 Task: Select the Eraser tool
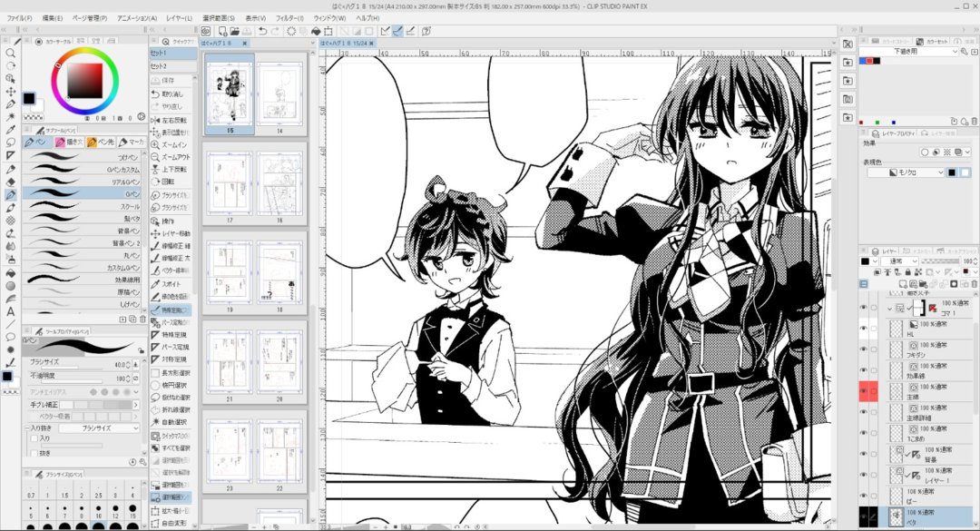tap(11, 182)
